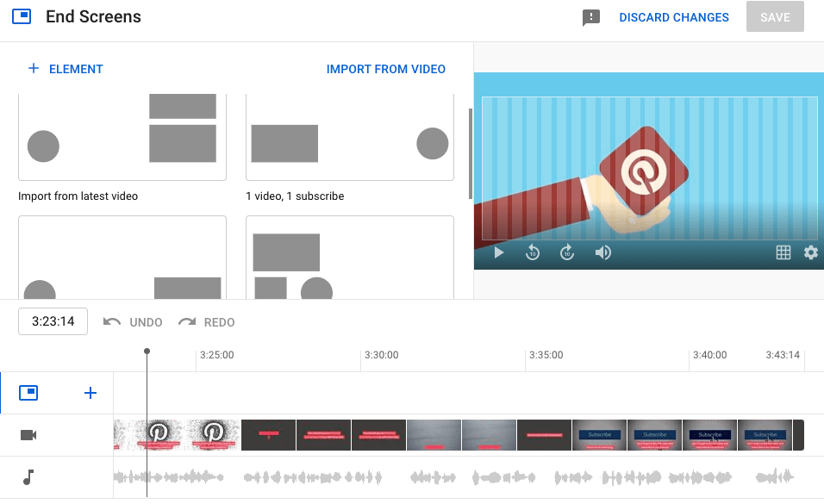
Task: Click the template list scrollbar
Action: coord(471,153)
